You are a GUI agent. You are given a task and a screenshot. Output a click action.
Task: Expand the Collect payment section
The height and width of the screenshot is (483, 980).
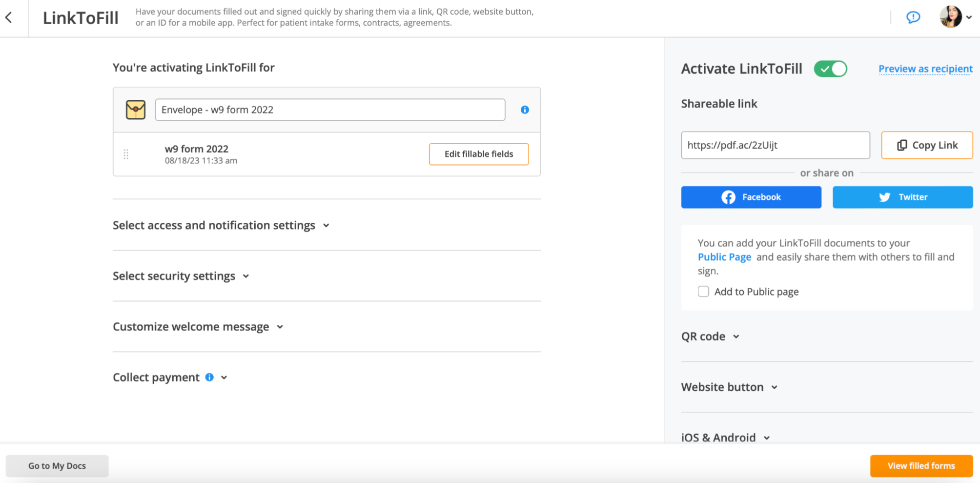(224, 377)
